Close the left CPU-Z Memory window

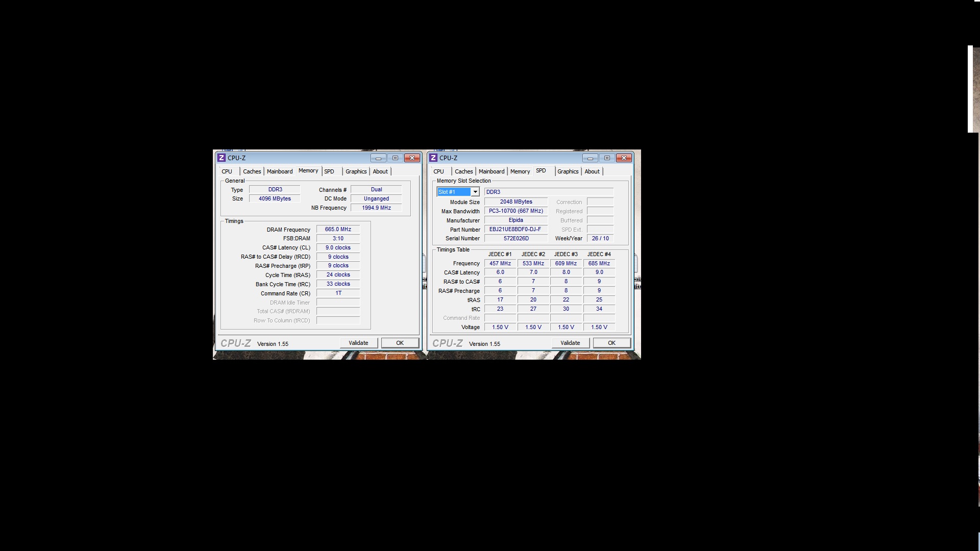tap(412, 158)
